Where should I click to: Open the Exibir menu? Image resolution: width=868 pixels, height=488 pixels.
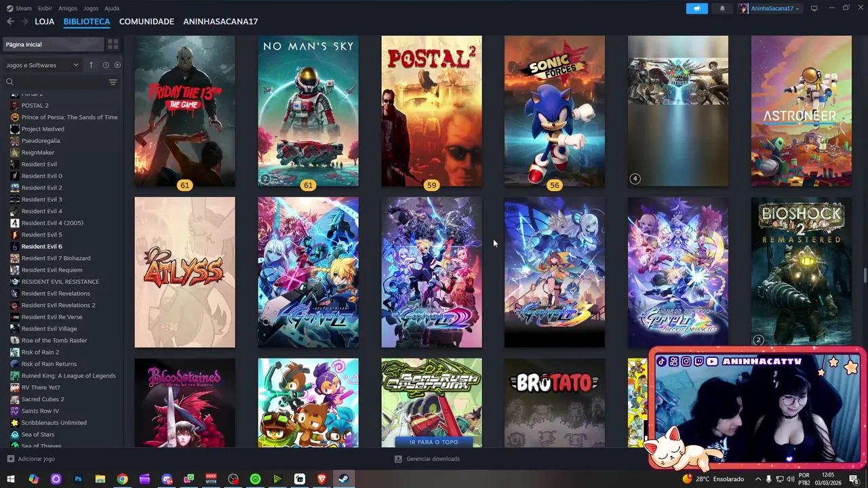pyautogui.click(x=45, y=8)
